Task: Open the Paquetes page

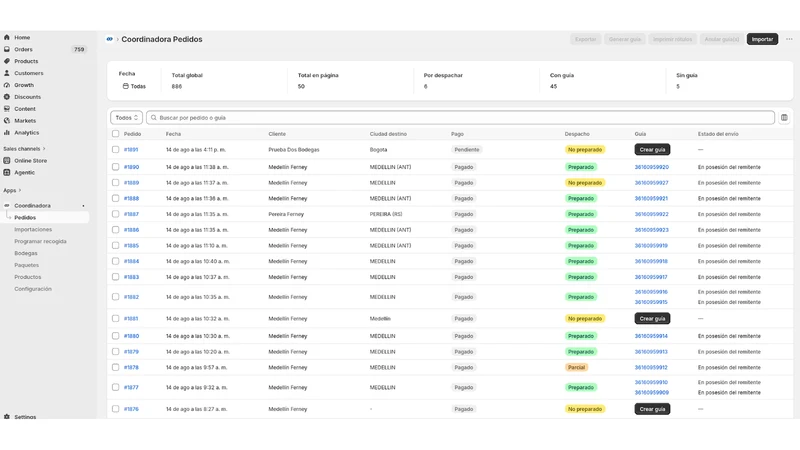Action: [27, 265]
